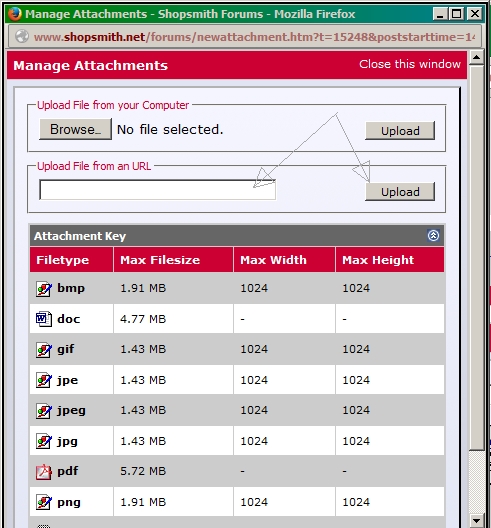Click the bmp filetype image icon

tap(44, 289)
